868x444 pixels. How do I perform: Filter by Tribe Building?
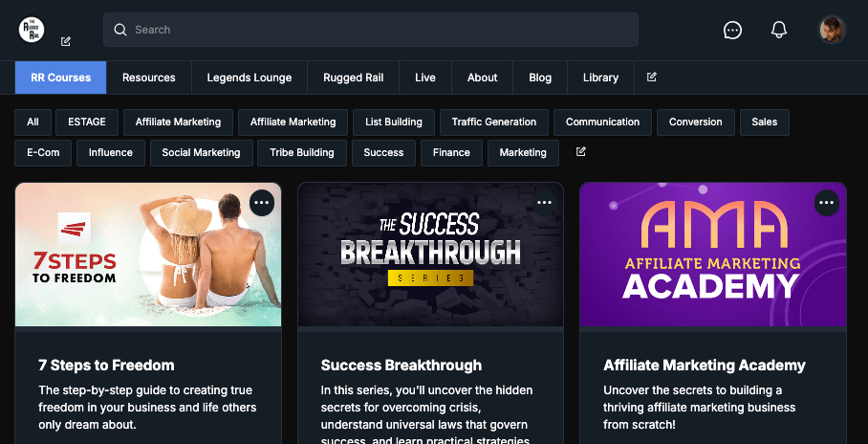pyautogui.click(x=302, y=153)
